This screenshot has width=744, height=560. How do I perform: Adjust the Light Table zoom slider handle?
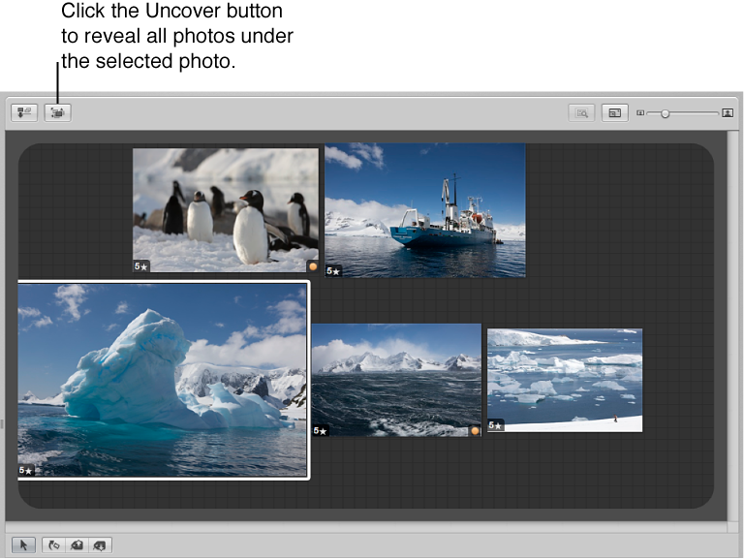(x=665, y=113)
